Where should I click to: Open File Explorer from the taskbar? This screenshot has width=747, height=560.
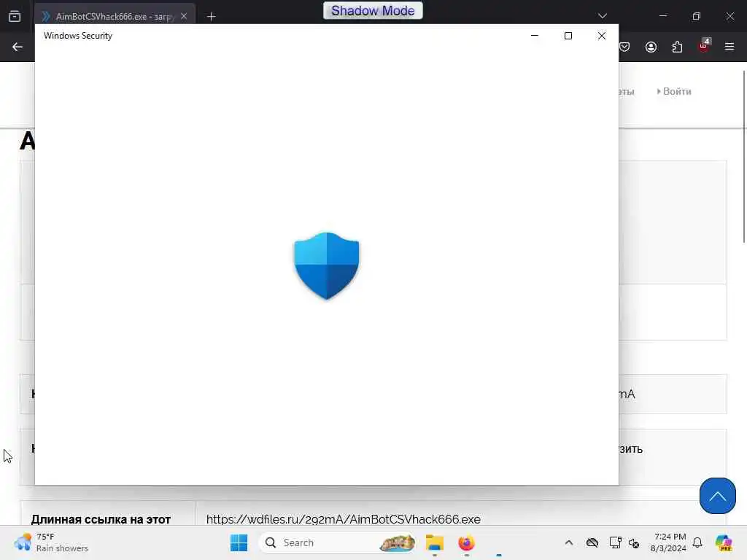[x=435, y=542]
